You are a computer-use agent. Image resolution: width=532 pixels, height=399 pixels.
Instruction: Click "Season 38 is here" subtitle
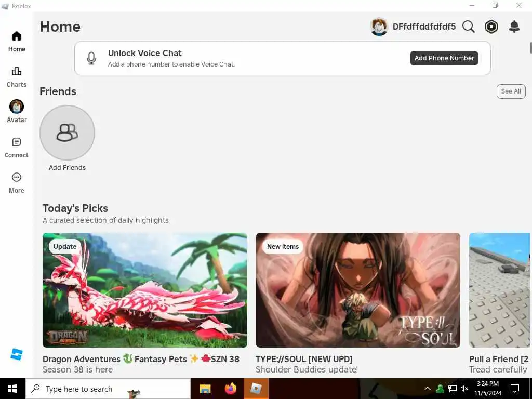click(x=78, y=369)
